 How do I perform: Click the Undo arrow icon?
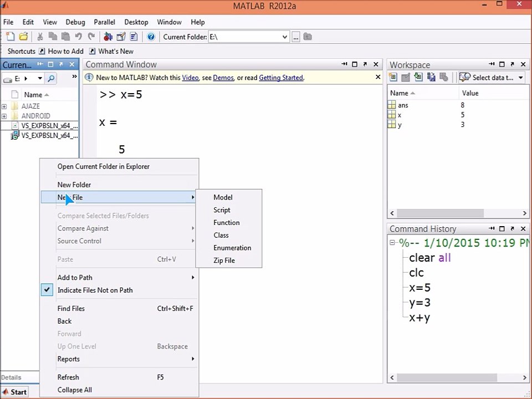[x=78, y=37]
